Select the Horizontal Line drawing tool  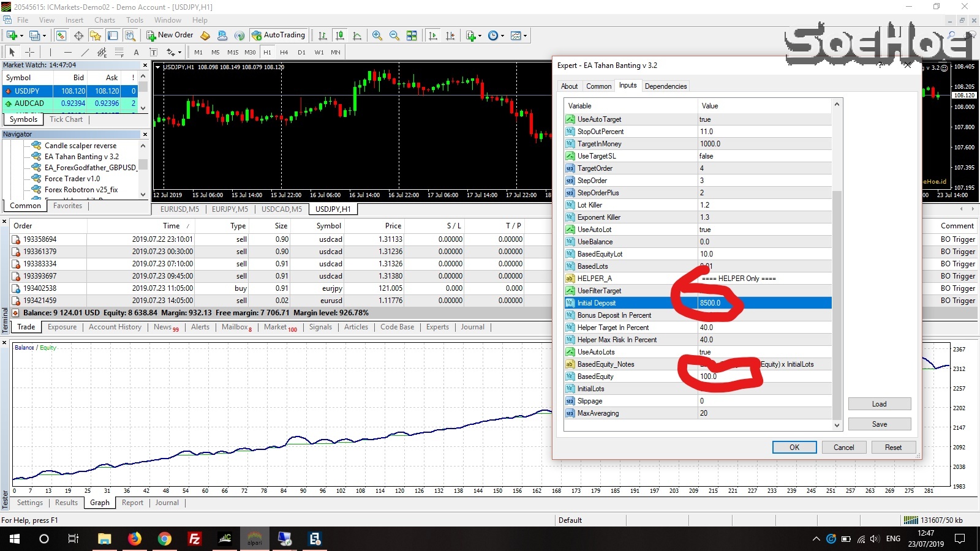67,52
